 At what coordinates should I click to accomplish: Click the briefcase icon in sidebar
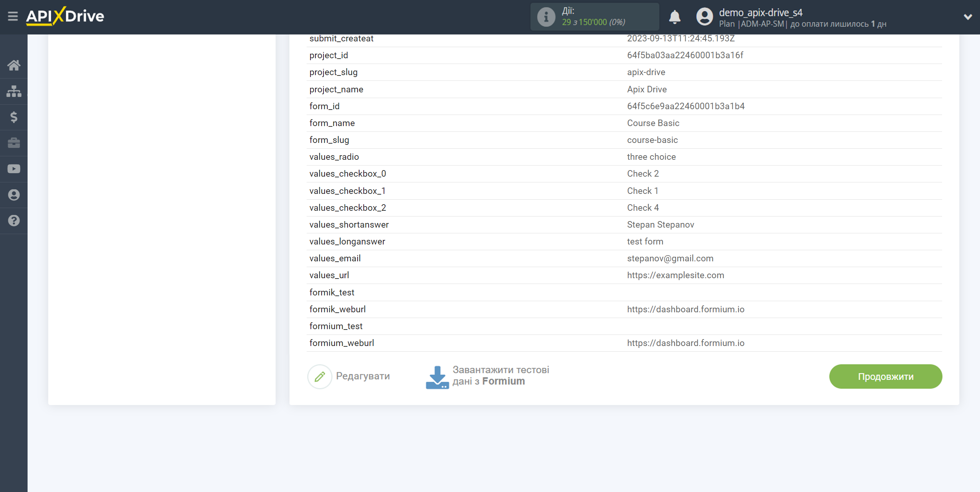click(x=14, y=143)
